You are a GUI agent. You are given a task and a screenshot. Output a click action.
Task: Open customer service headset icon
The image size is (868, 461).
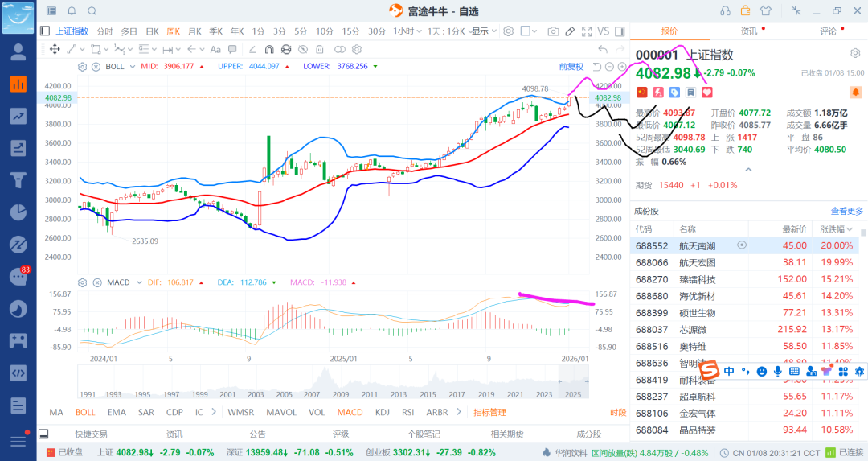[725, 11]
